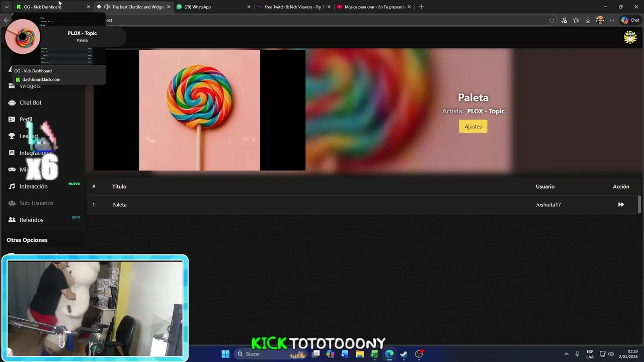Click the yellow Ajustes button
Viewport: 644px width, 362px height.
pos(473,126)
